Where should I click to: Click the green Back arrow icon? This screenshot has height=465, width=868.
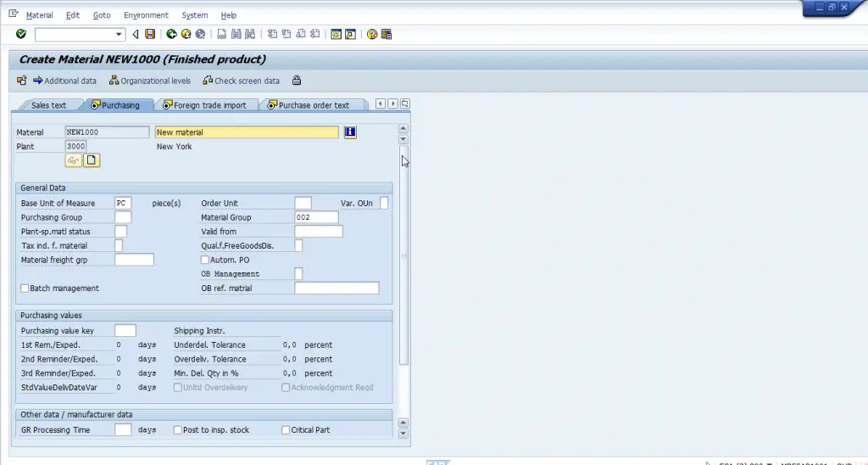171,34
